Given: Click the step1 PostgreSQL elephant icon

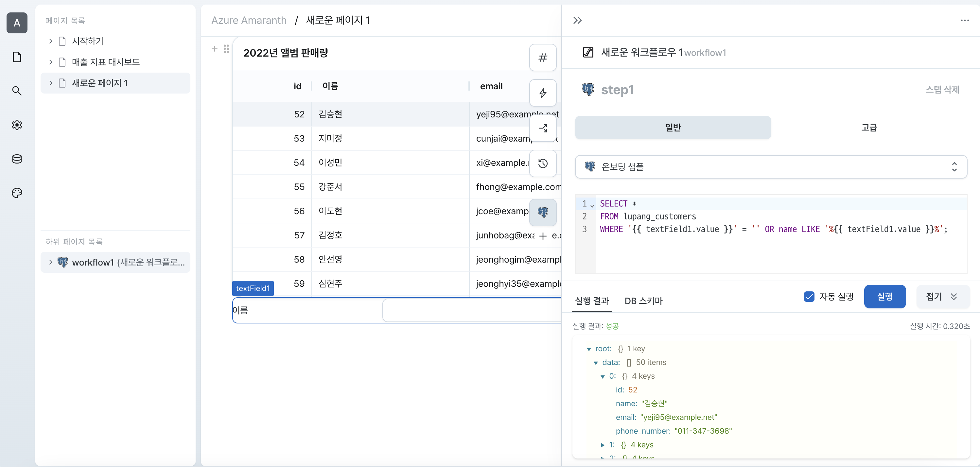Looking at the screenshot, I should pos(588,89).
